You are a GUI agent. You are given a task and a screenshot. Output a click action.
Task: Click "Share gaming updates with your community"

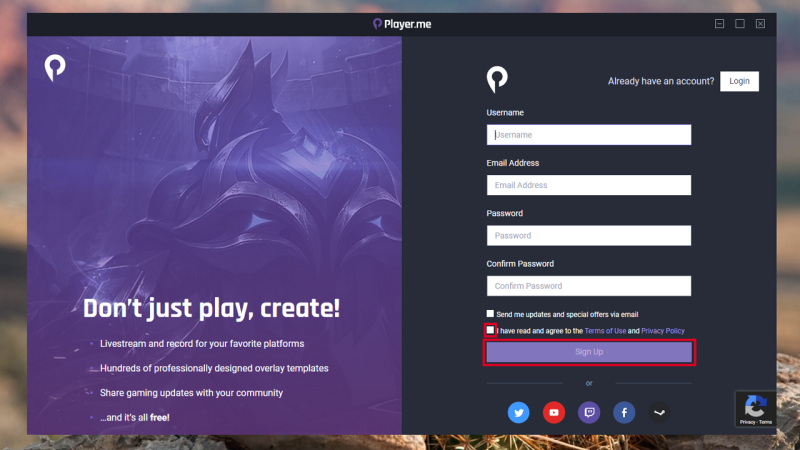[191, 393]
